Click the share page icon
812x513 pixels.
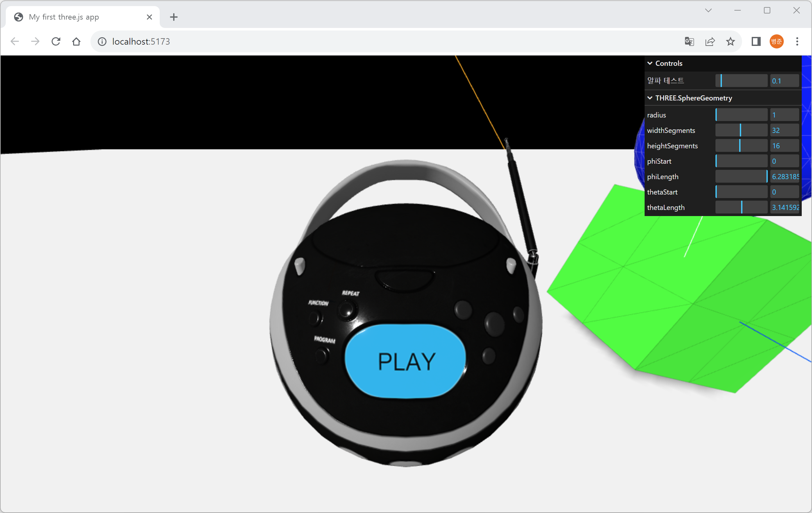(710, 41)
